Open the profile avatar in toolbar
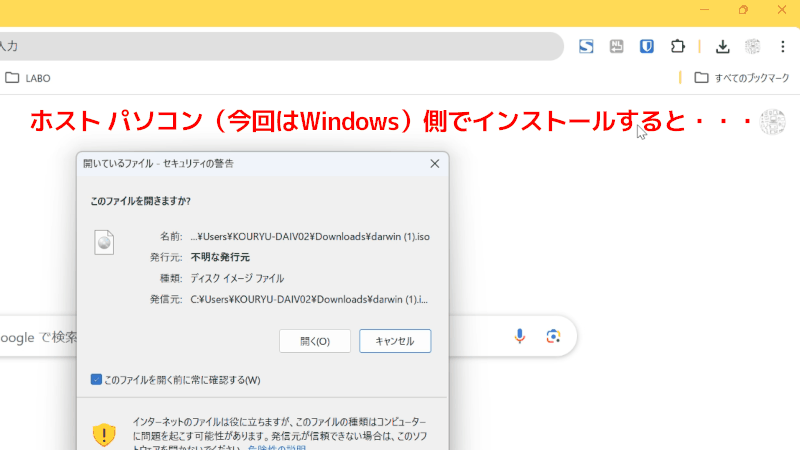The height and width of the screenshot is (450, 800). (753, 46)
